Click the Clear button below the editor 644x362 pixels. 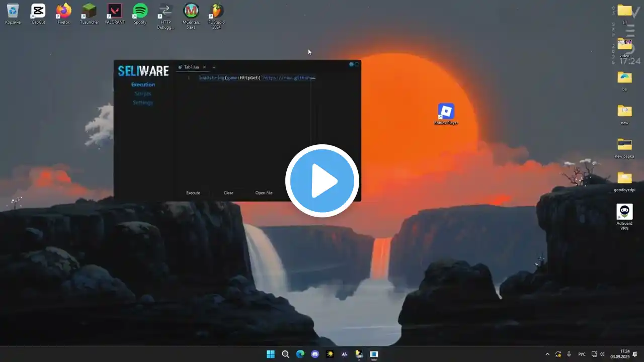pos(228,193)
